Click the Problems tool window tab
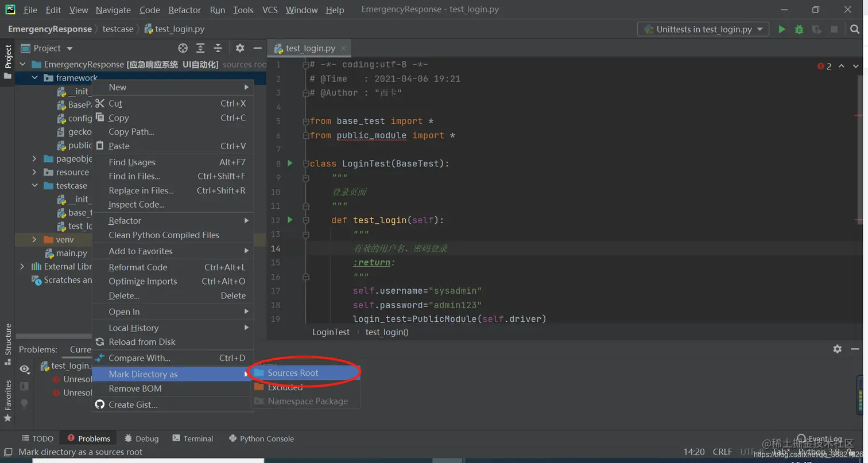Screen dimensions: 868x463 [88, 438]
